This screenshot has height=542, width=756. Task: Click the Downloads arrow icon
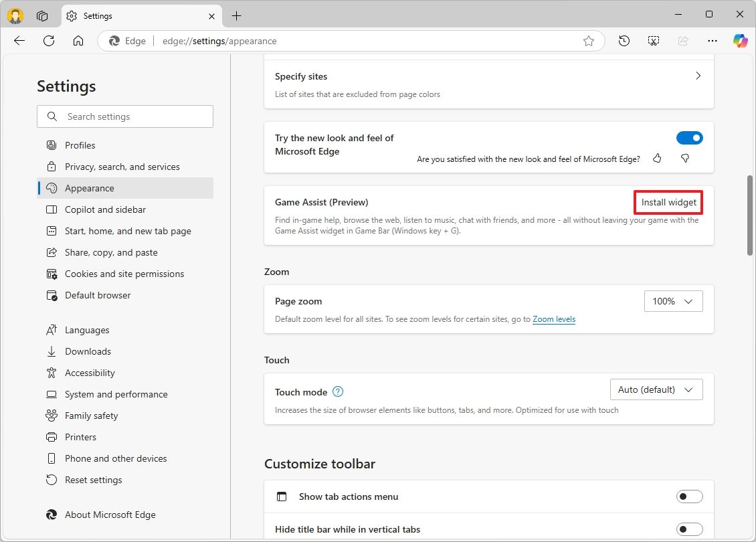(52, 351)
